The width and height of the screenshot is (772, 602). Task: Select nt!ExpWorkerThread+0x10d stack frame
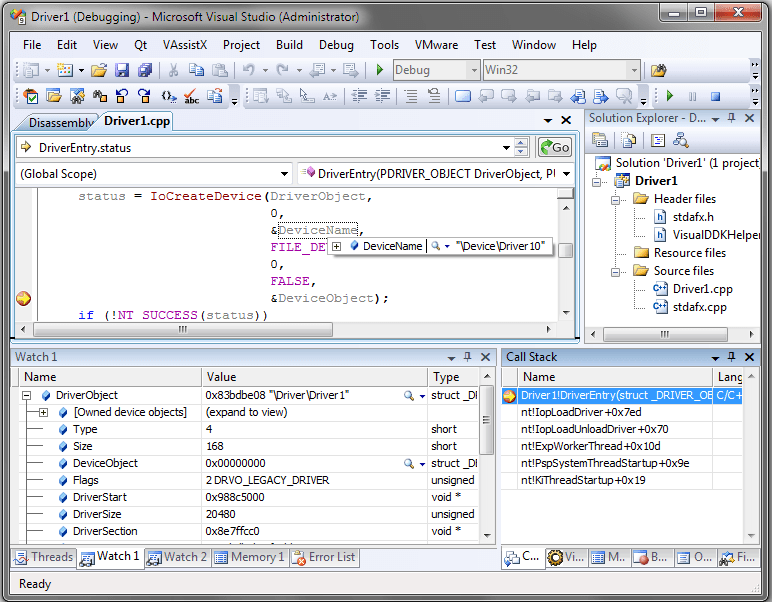(590, 446)
